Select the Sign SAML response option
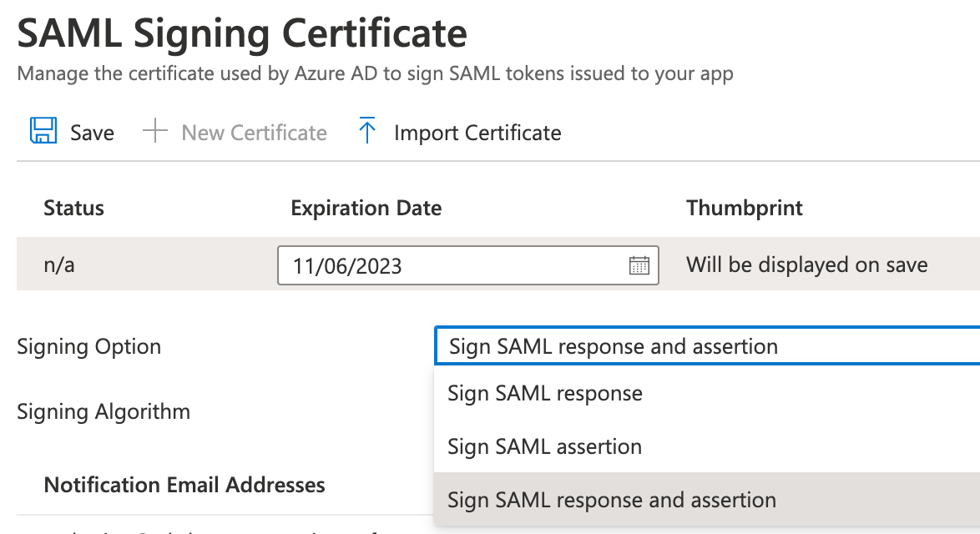Viewport: 980px width, 534px height. pyautogui.click(x=545, y=393)
